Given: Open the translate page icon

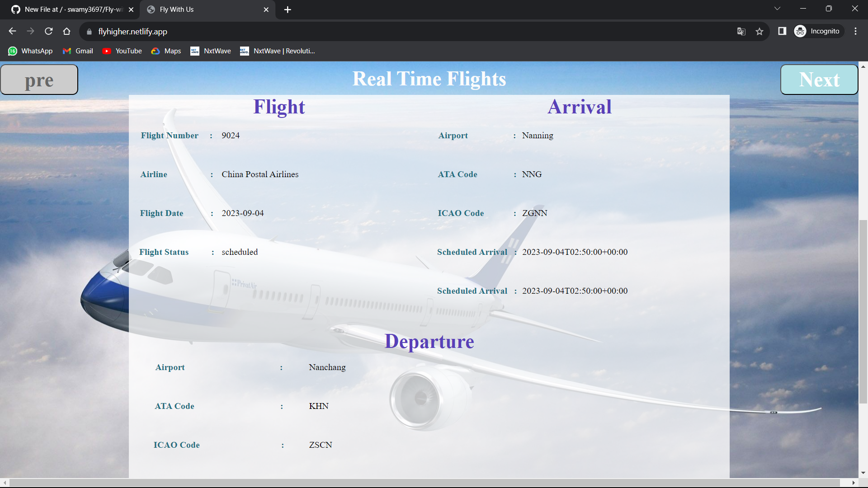Looking at the screenshot, I should point(741,31).
